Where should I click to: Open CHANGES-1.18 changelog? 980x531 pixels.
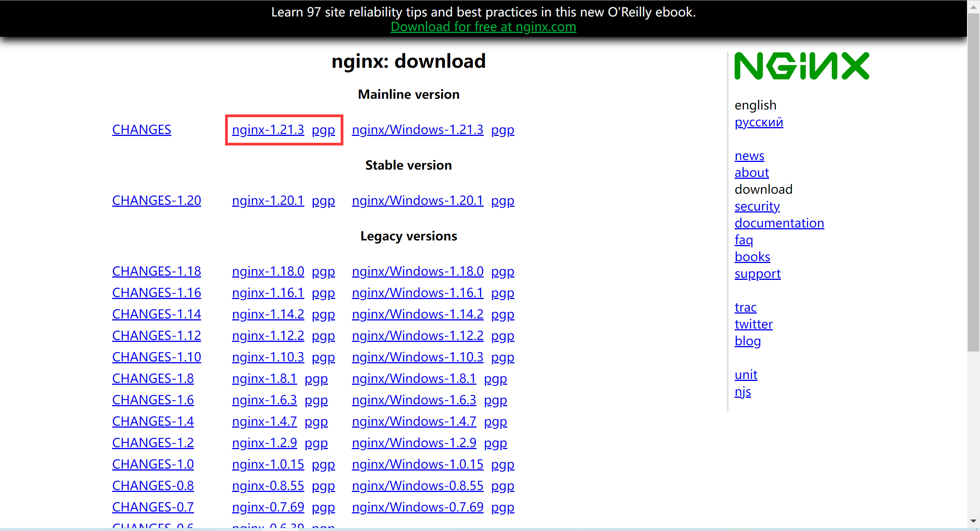156,271
